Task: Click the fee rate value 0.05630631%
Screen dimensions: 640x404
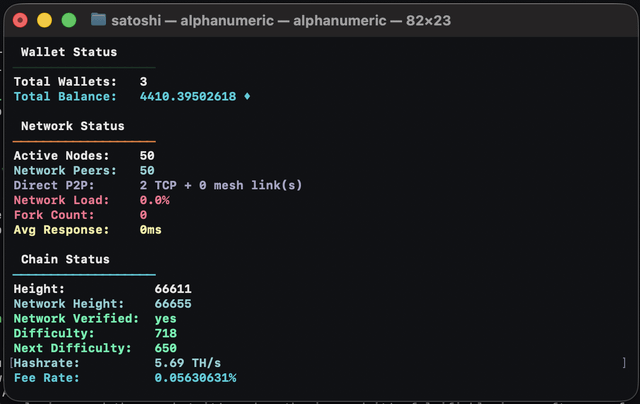Action: point(195,378)
